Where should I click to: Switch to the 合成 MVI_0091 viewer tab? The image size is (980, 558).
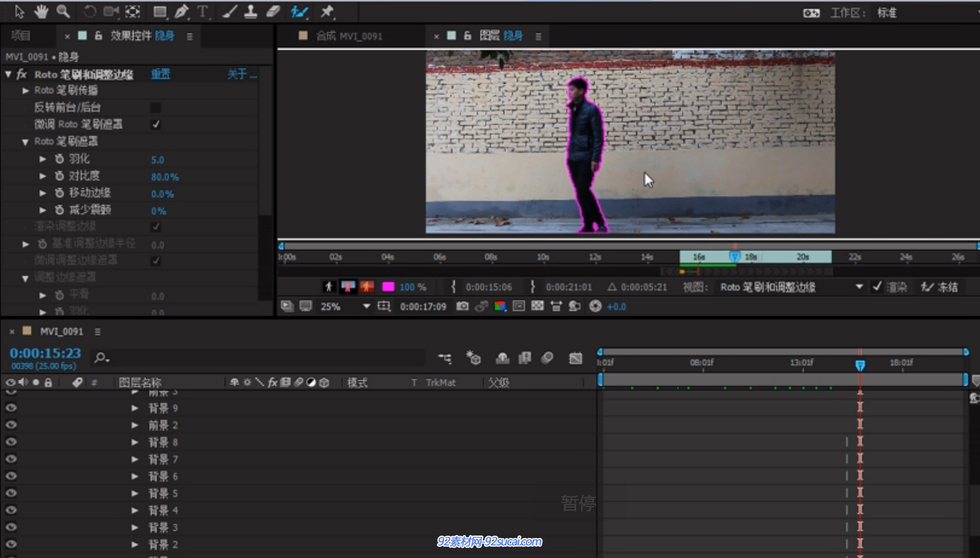tap(348, 36)
